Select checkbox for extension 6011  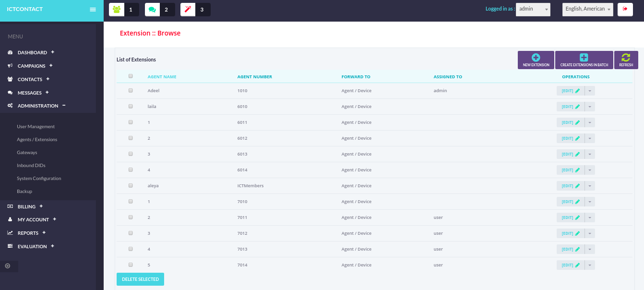point(131,122)
